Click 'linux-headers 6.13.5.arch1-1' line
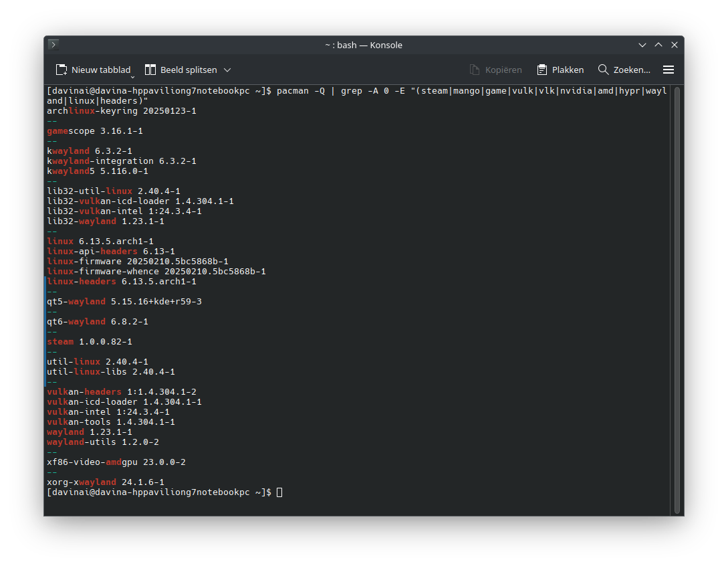This screenshot has height=568, width=728. click(x=122, y=282)
